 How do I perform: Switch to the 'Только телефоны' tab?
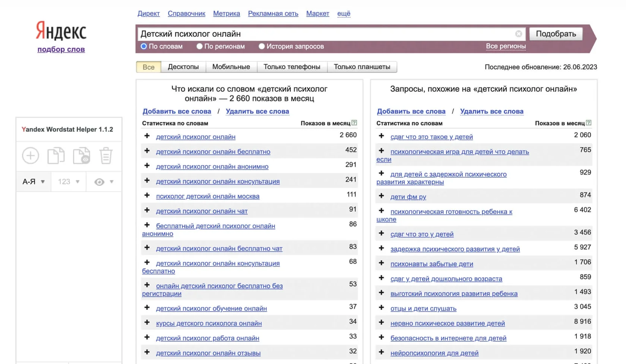coord(292,67)
